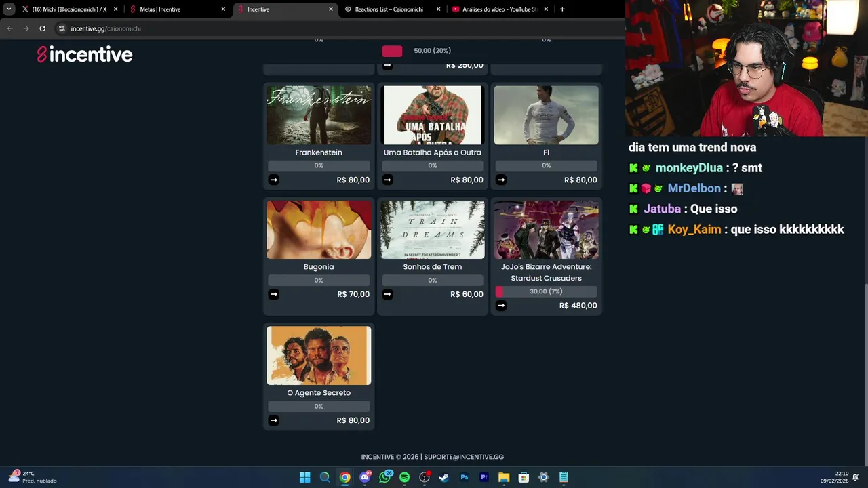The image size is (868, 488).
Task: Open File Explorer from the taskbar
Action: tap(504, 477)
